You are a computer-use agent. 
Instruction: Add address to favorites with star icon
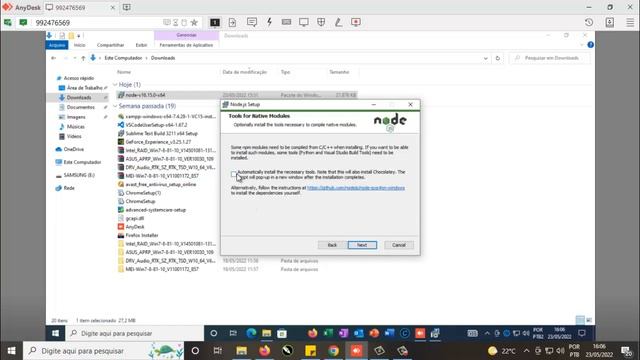[x=194, y=22]
